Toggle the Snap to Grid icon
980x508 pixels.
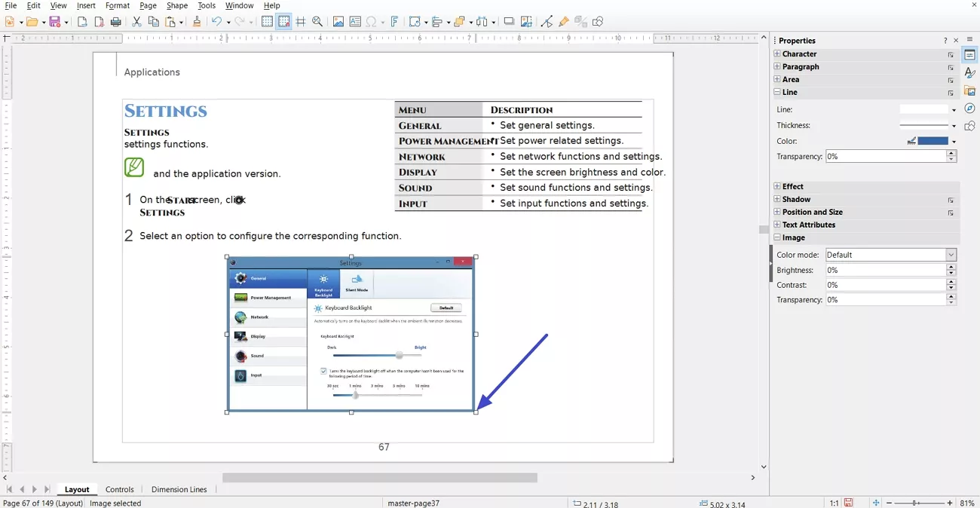[x=284, y=22]
